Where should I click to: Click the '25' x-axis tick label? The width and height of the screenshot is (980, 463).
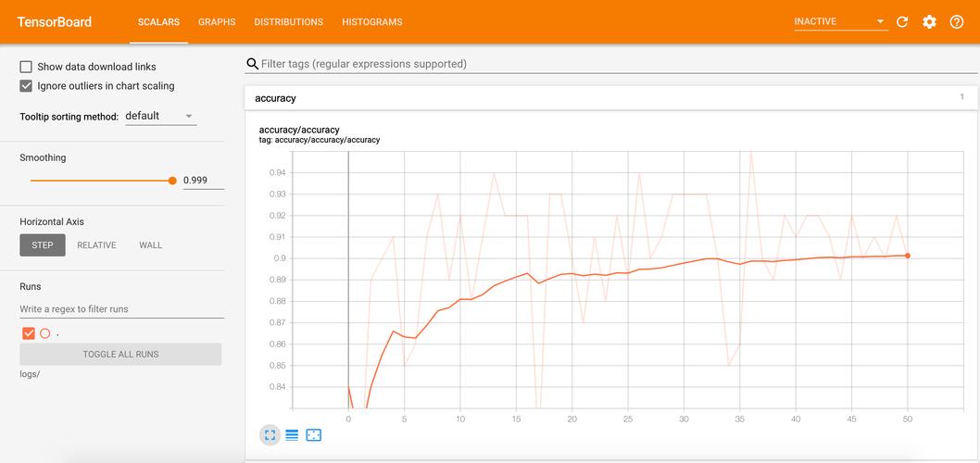coord(628,419)
